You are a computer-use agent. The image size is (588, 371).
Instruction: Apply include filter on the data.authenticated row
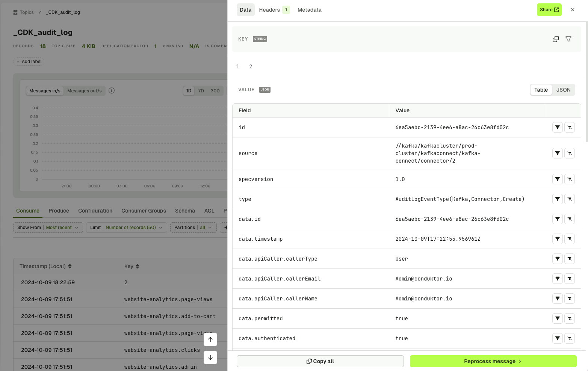[x=558, y=338]
